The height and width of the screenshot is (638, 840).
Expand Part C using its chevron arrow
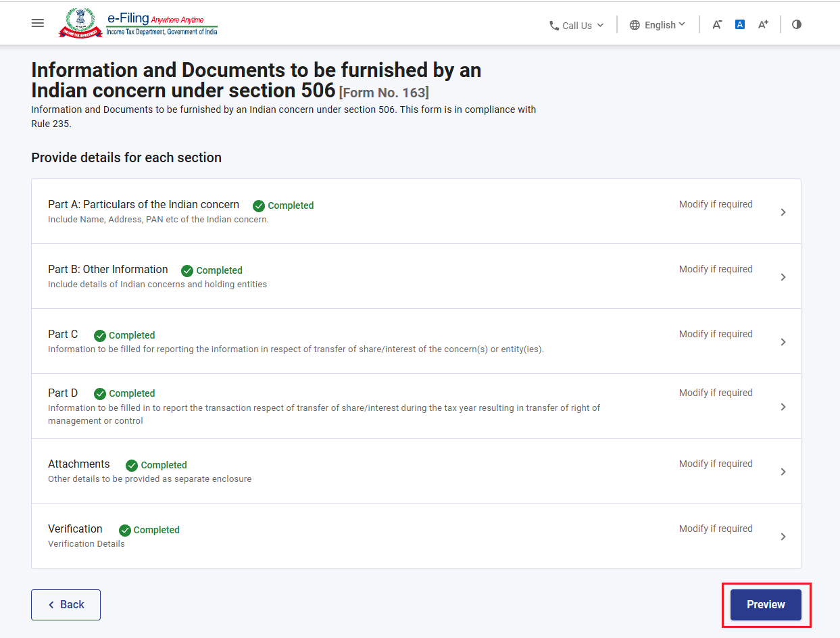[x=783, y=342]
